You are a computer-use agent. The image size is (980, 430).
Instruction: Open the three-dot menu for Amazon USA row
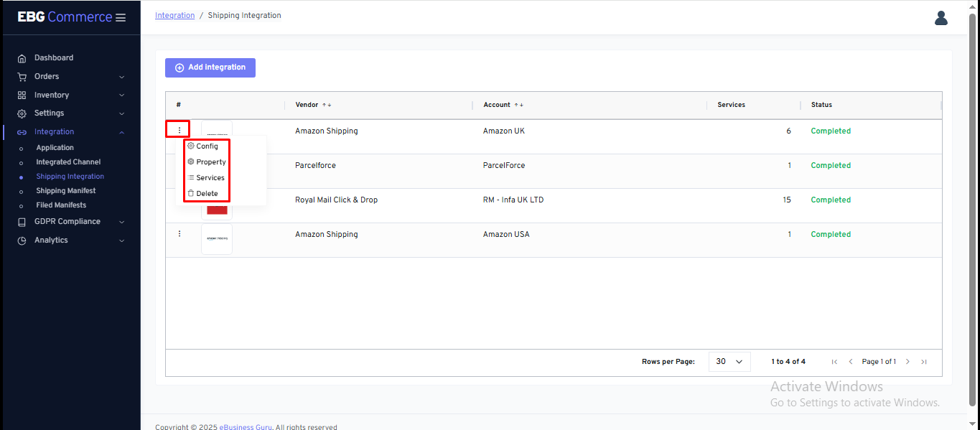tap(179, 234)
